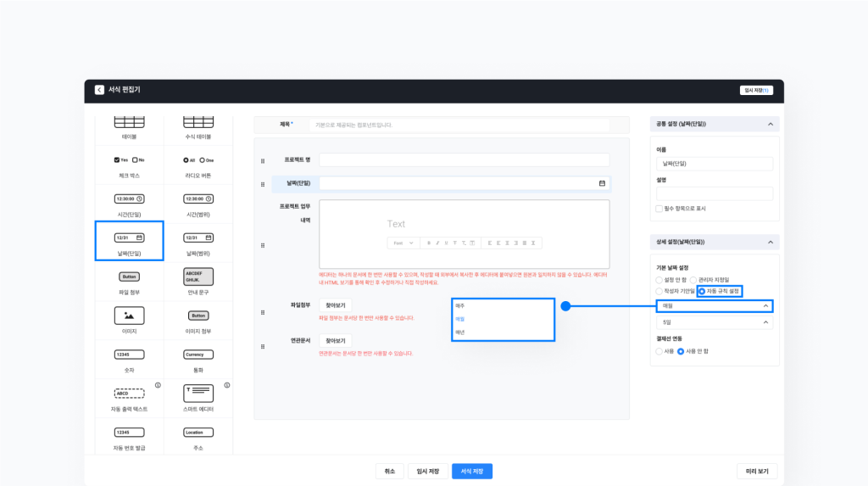Screen dimensions: 868x486
Task: Choose 매주 in the dropdown list
Action: 460,305
